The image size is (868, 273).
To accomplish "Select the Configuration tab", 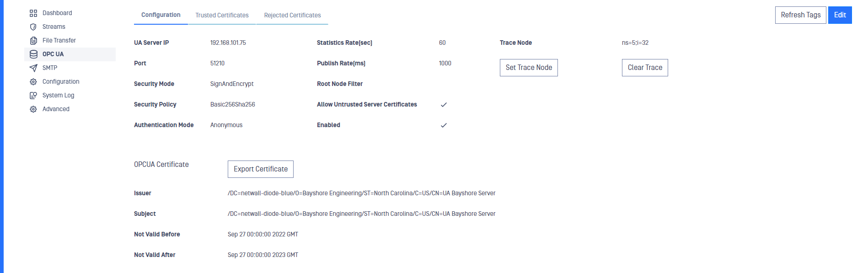I will [161, 15].
